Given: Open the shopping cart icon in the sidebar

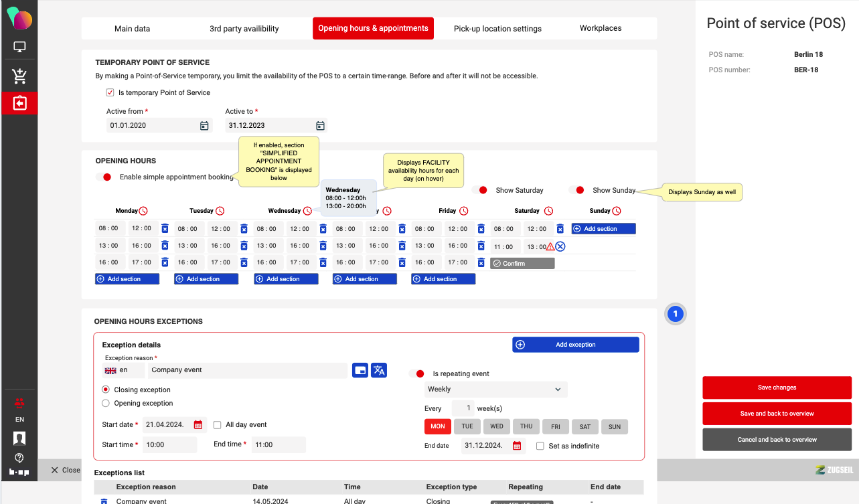Looking at the screenshot, I should (19, 76).
